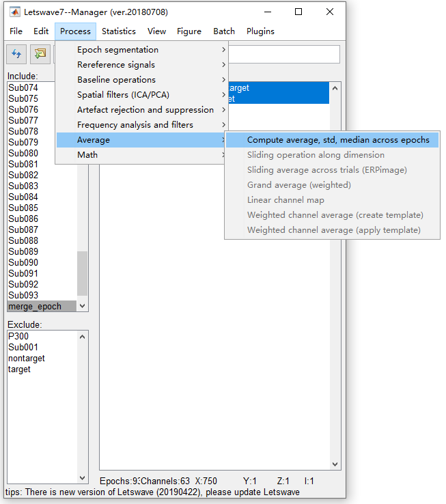Open the Batch menu

pos(224,31)
